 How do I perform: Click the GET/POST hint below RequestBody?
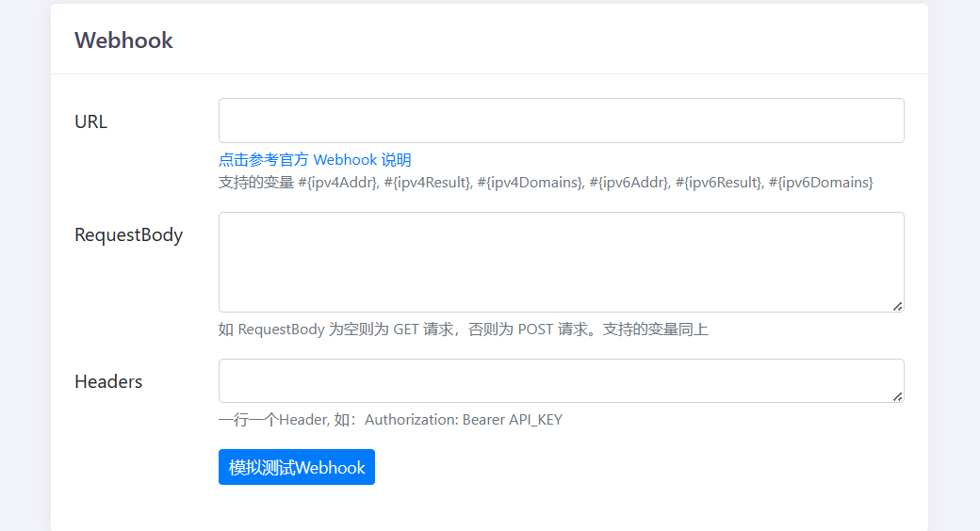[463, 330]
